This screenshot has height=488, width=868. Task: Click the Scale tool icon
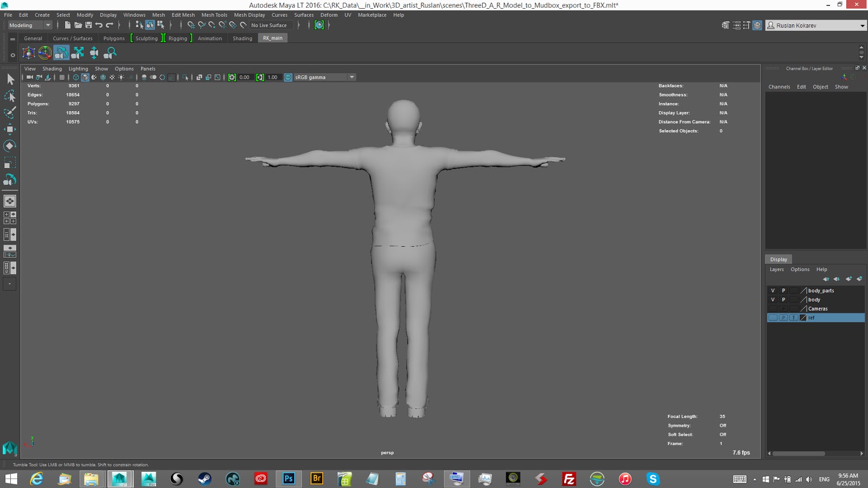[x=10, y=163]
